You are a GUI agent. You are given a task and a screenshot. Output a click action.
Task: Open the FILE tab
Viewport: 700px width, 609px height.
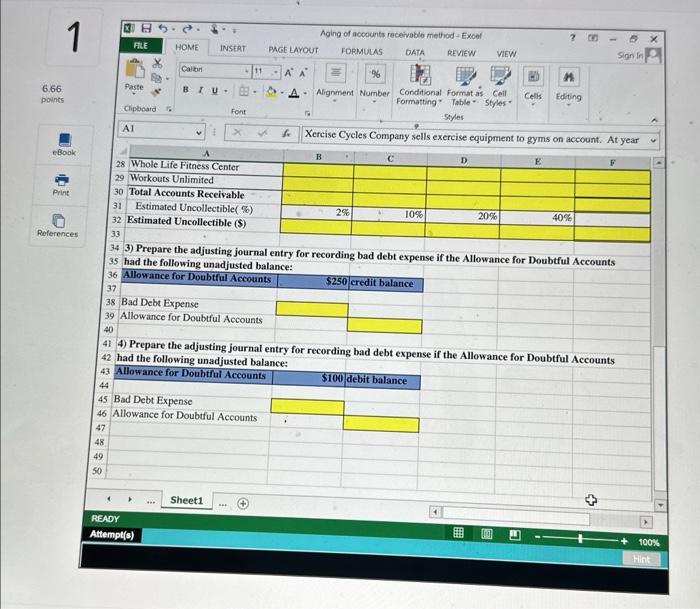point(141,46)
